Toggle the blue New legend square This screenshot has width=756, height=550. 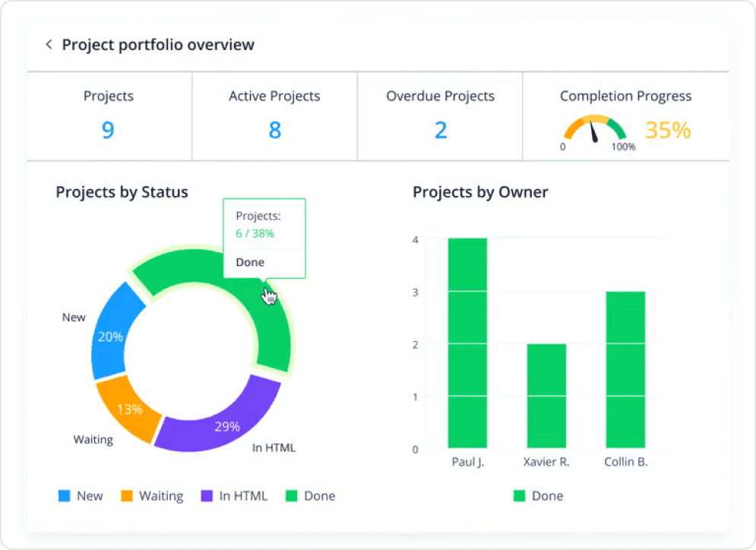pos(65,496)
